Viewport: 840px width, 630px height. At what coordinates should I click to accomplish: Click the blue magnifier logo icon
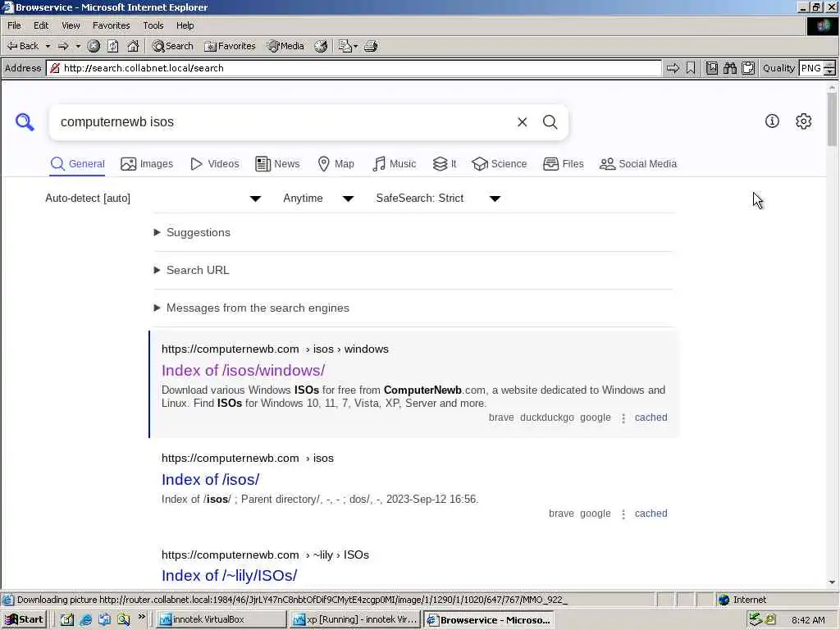25,122
